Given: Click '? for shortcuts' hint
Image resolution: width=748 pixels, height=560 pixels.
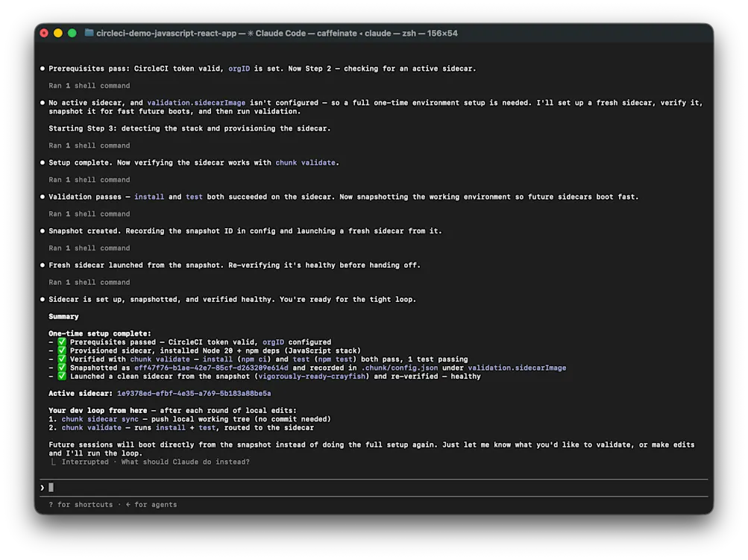Looking at the screenshot, I should (81, 505).
